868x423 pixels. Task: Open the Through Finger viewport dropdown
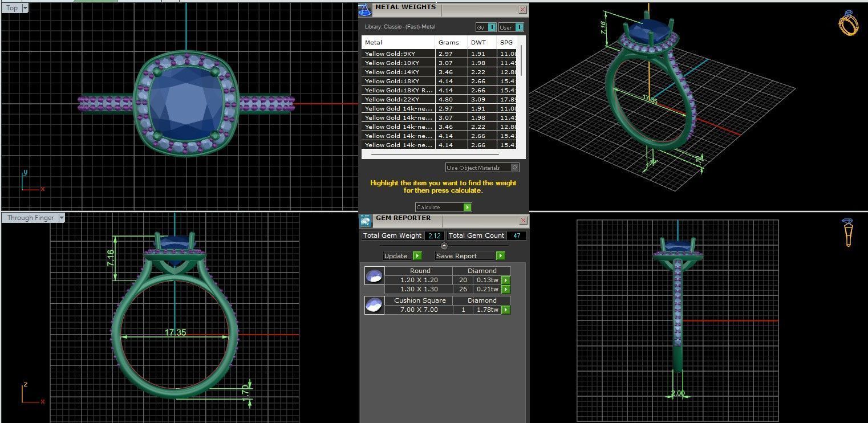[61, 218]
